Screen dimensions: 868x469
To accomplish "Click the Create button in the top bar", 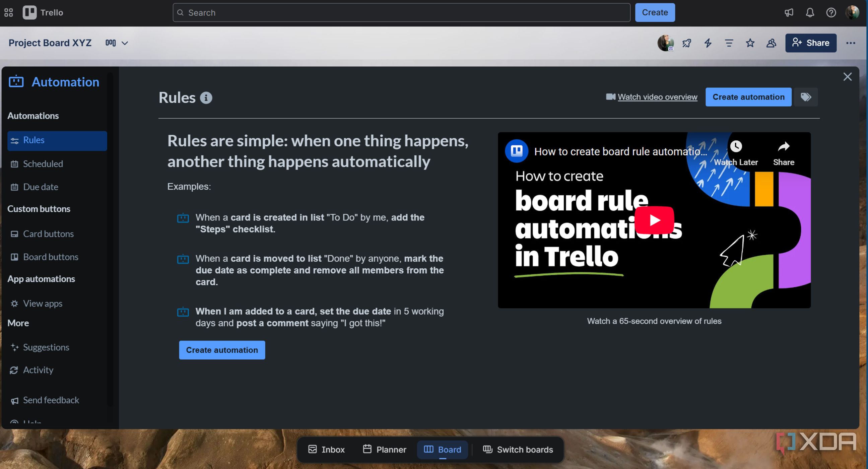I will pyautogui.click(x=655, y=12).
